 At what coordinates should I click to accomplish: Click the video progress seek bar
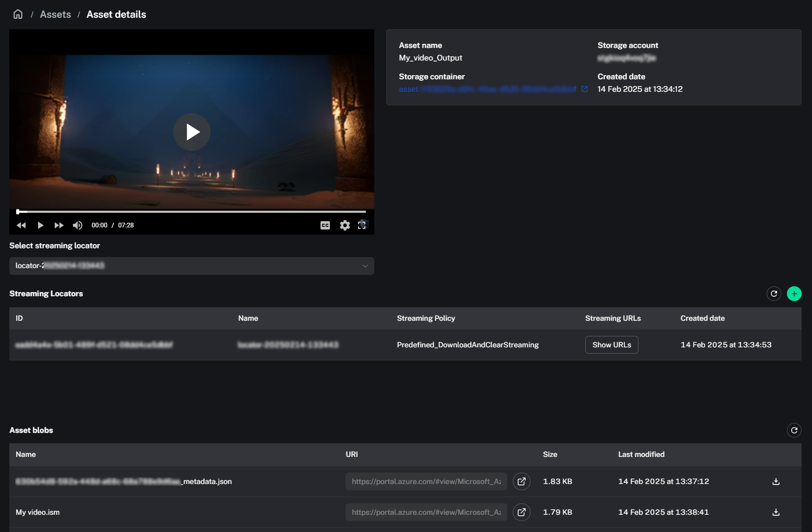click(x=191, y=212)
